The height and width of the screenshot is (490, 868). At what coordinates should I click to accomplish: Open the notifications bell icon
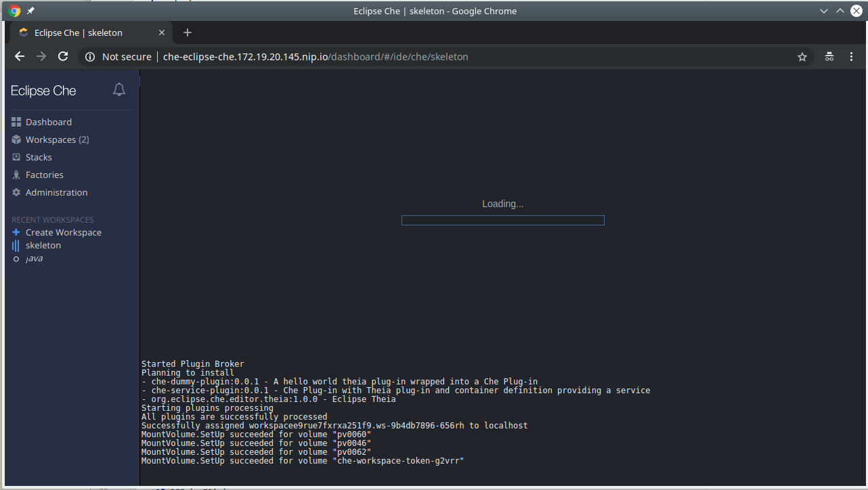119,89
